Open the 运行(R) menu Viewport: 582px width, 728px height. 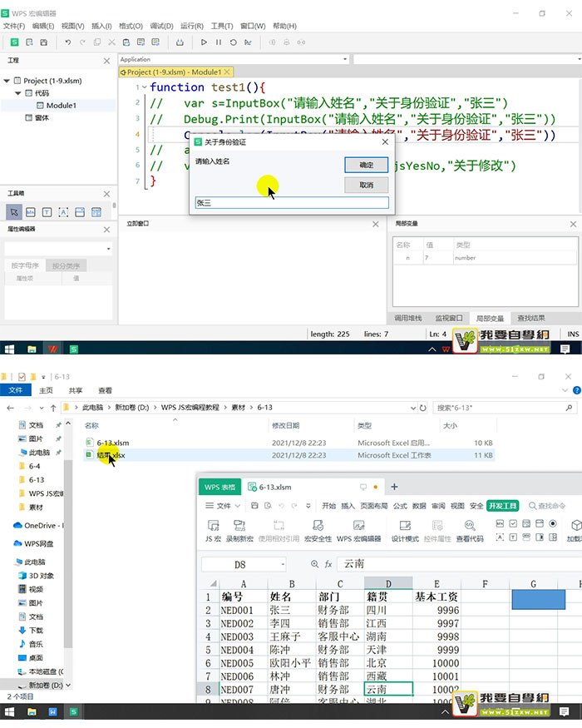click(192, 26)
